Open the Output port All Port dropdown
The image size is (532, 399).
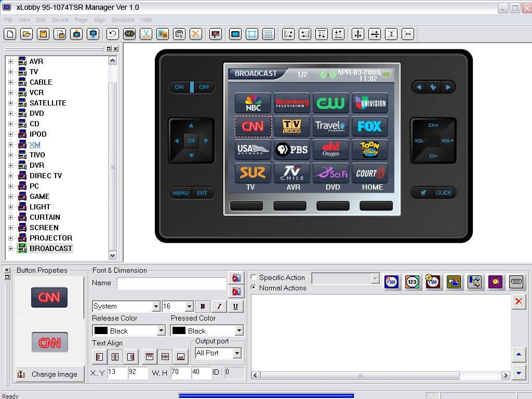tap(237, 353)
